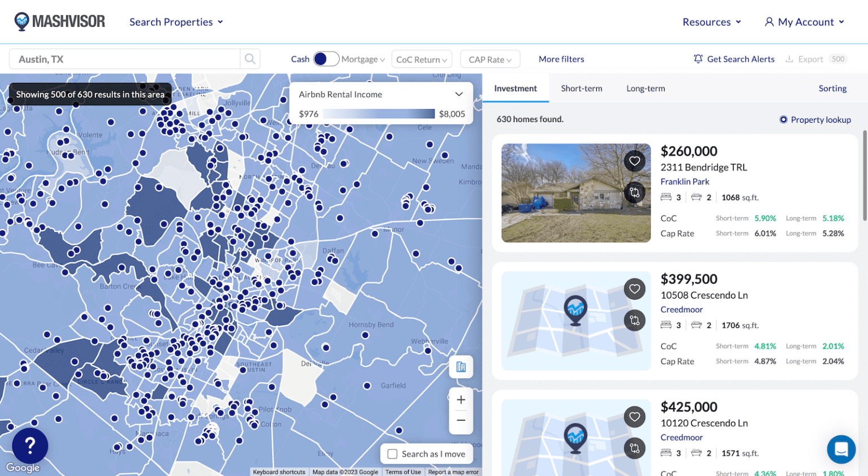Open the Franklin Park neighborhood link
Viewport: 868px width, 476px height.
[x=685, y=181]
